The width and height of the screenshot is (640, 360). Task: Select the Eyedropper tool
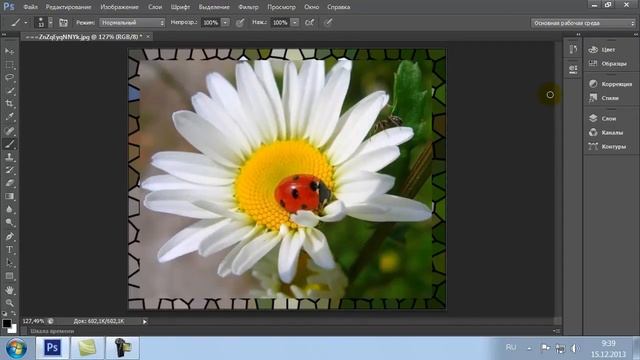(9, 117)
